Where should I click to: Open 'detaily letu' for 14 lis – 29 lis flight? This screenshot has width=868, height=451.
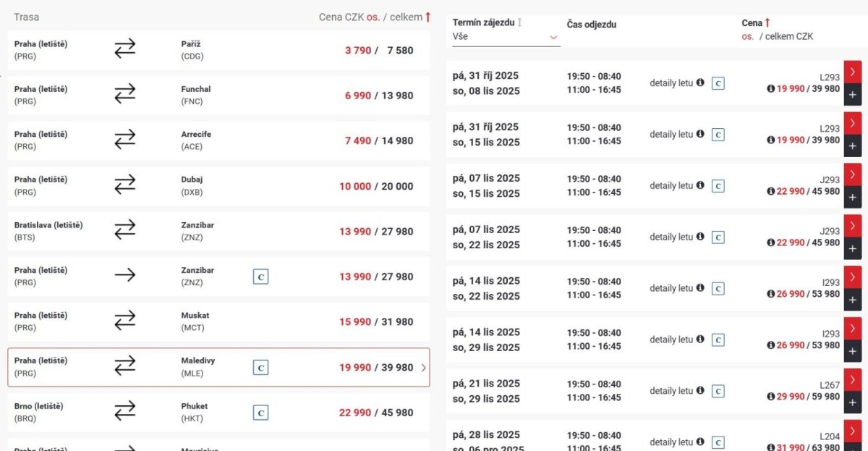[x=671, y=340]
